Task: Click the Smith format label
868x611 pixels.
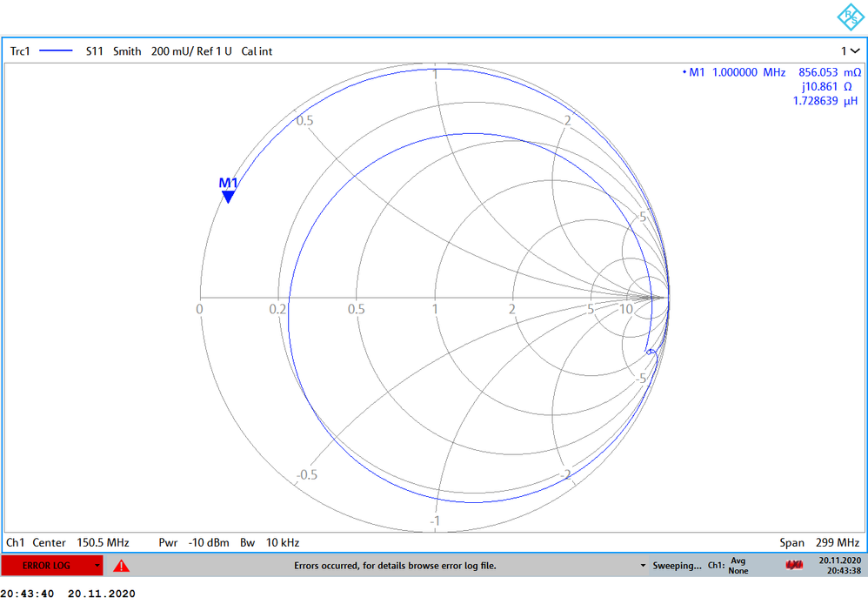Action: pos(127,51)
